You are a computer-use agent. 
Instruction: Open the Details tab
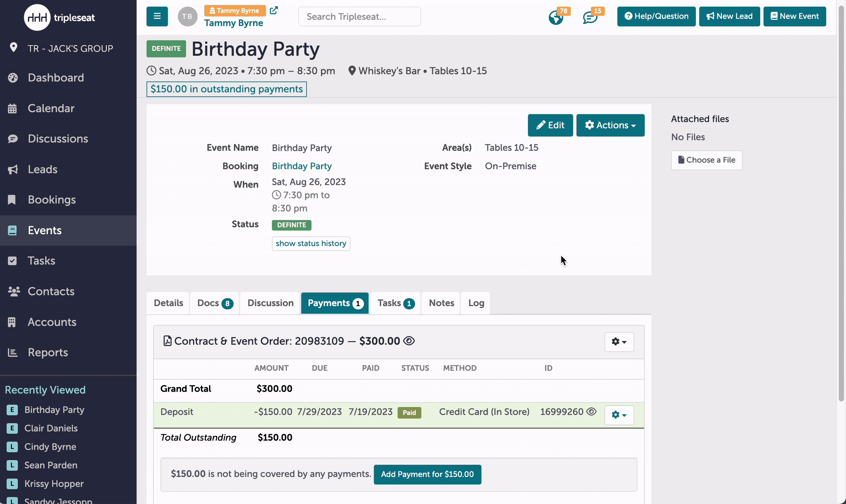(x=168, y=303)
